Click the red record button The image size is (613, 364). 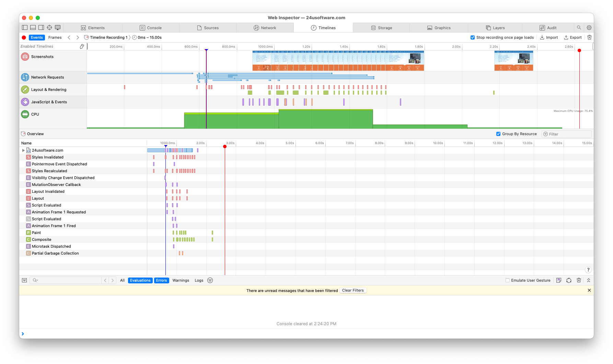24,38
